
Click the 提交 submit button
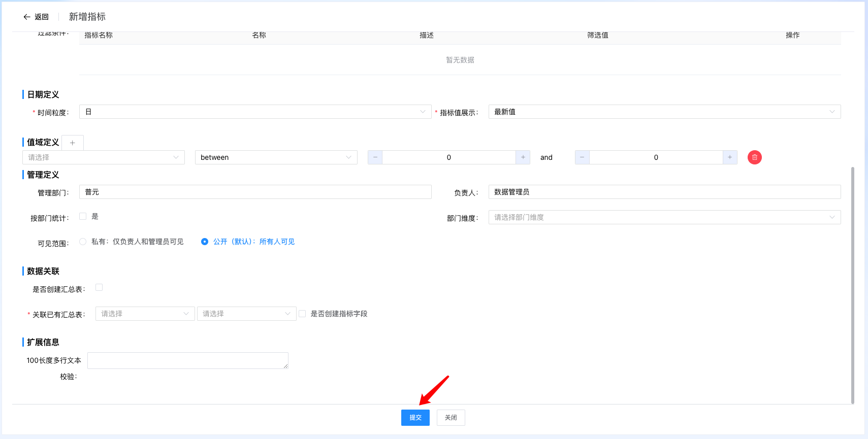tap(415, 418)
